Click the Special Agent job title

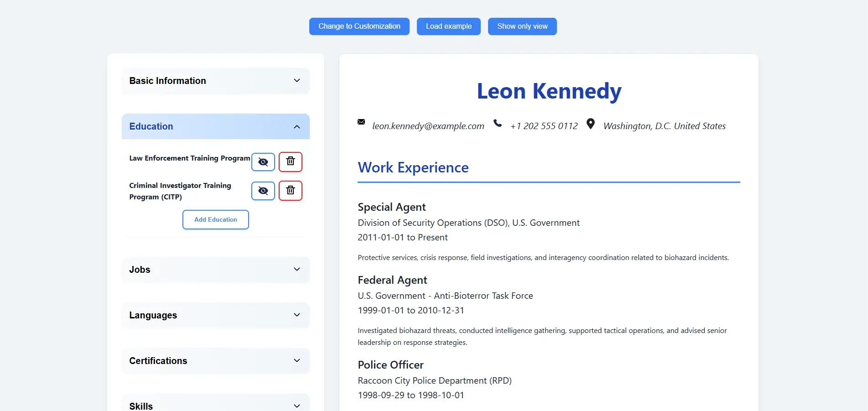point(392,207)
